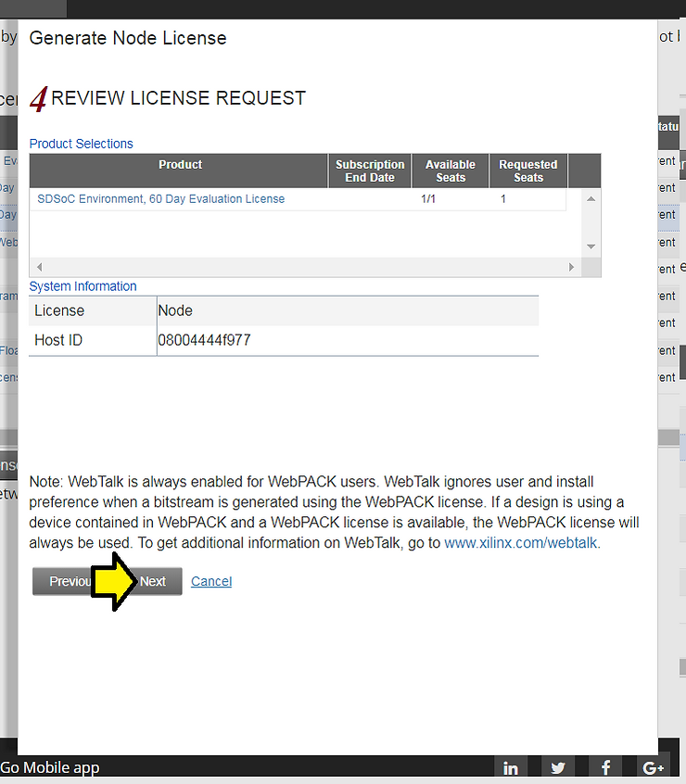Screen dimensions: 686x784
Task: Click the Subscription End Date column header
Action: (x=370, y=171)
